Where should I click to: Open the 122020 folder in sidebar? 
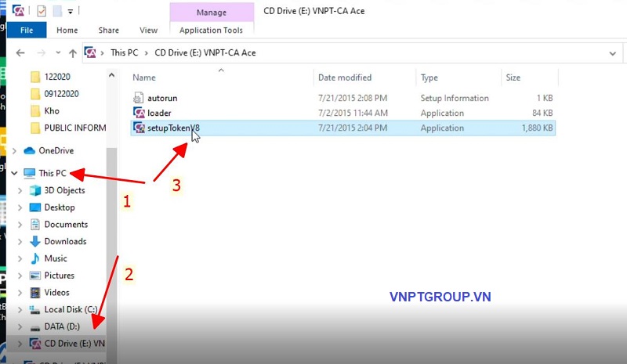tap(57, 77)
